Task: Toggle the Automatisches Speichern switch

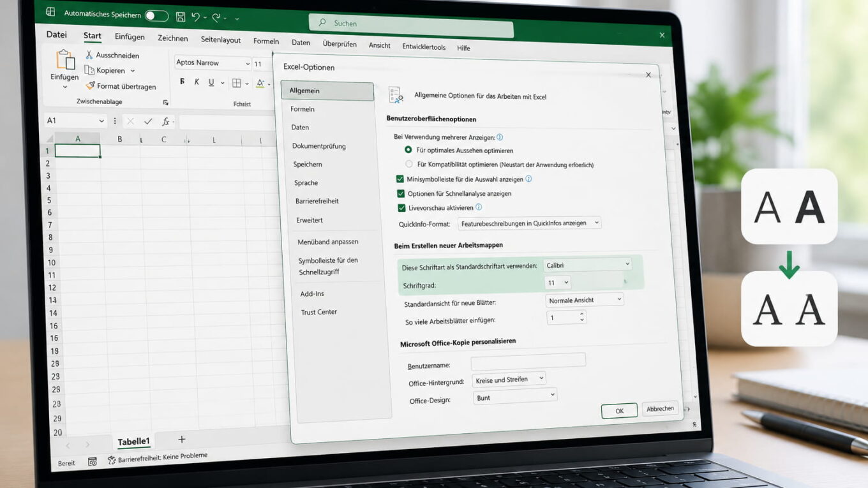Action: point(156,16)
